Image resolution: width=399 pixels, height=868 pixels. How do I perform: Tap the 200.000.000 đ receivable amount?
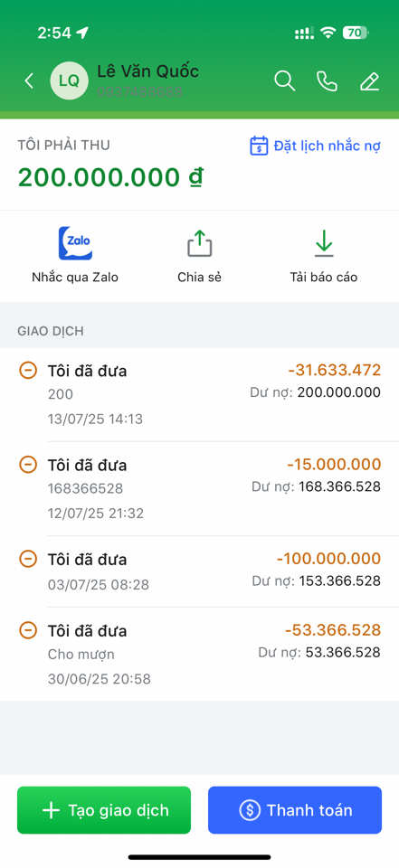click(110, 177)
